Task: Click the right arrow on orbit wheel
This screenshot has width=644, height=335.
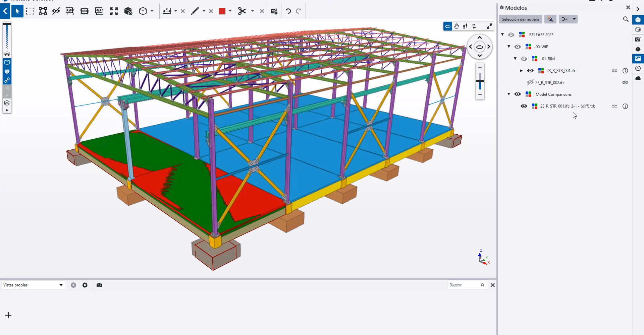Action: pyautogui.click(x=489, y=47)
